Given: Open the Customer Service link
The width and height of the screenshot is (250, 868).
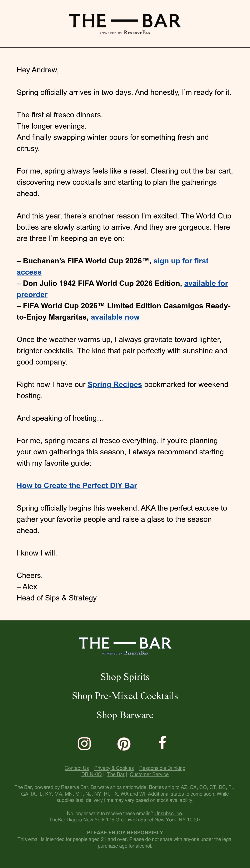Looking at the screenshot, I should [x=149, y=774].
